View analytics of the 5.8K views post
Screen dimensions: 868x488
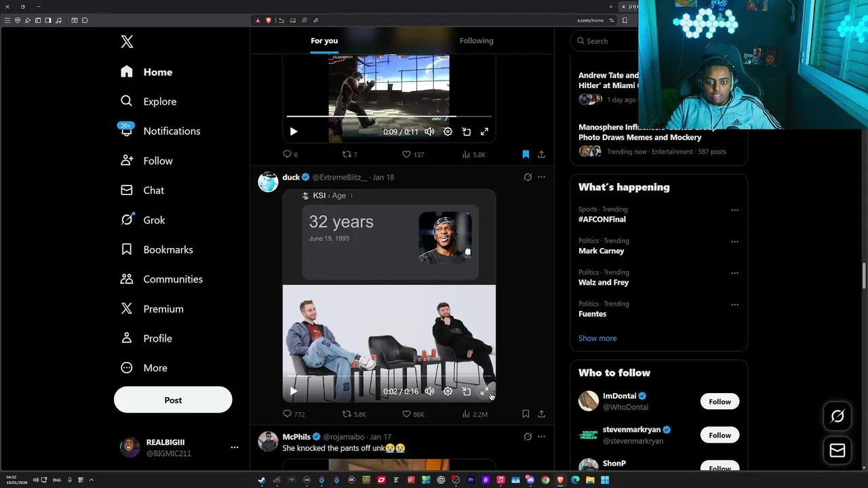pos(473,155)
